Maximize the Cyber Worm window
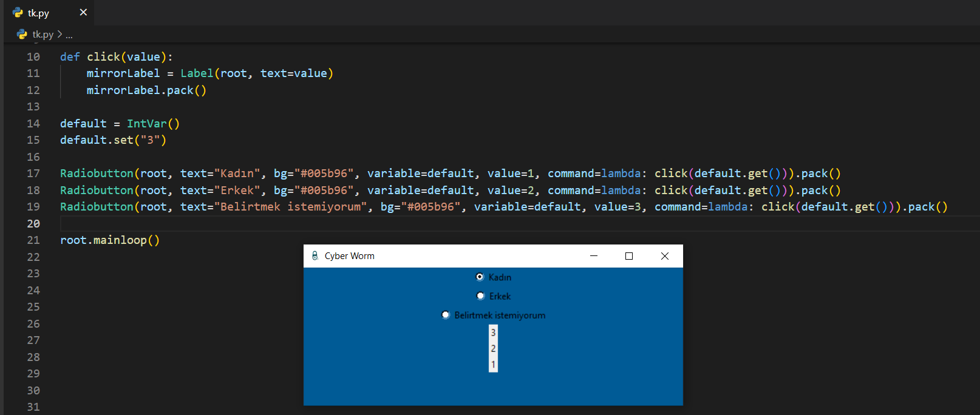 pyautogui.click(x=629, y=256)
